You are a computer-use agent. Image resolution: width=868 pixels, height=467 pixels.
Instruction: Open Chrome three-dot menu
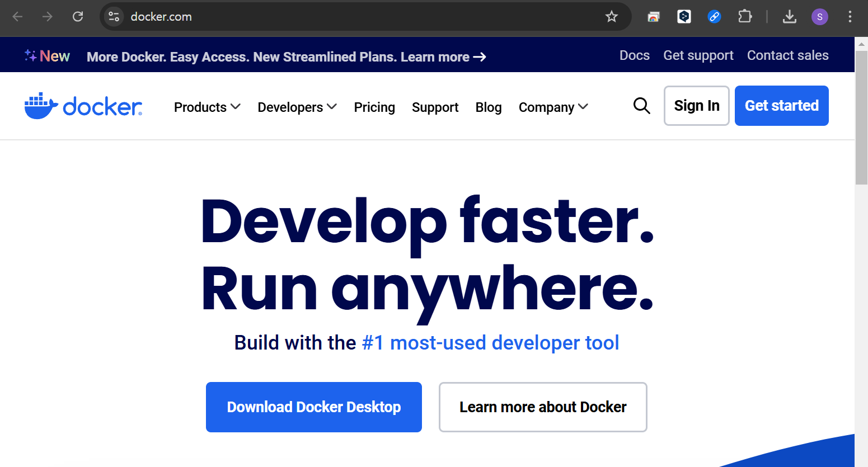point(850,17)
